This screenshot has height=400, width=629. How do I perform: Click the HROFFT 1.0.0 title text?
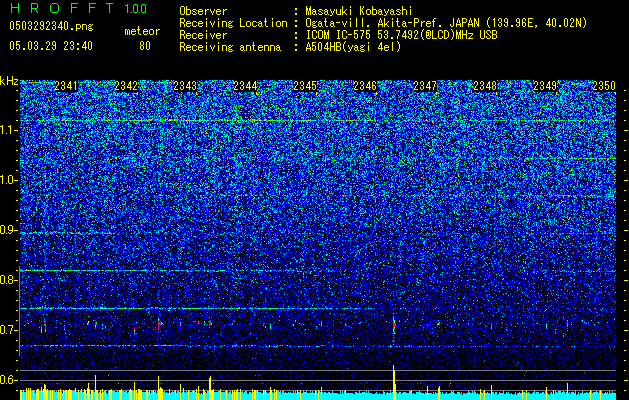(78, 8)
